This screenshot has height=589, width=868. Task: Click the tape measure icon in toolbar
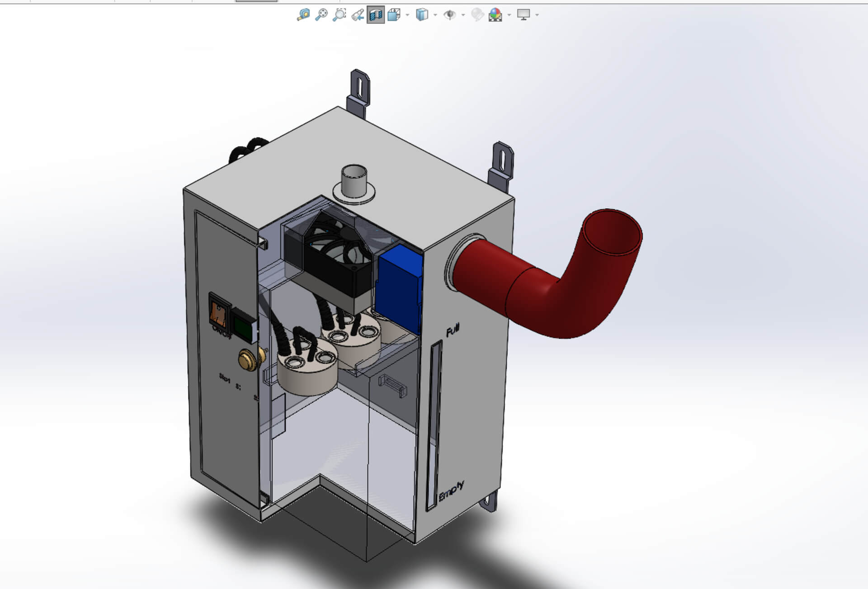[x=303, y=15]
